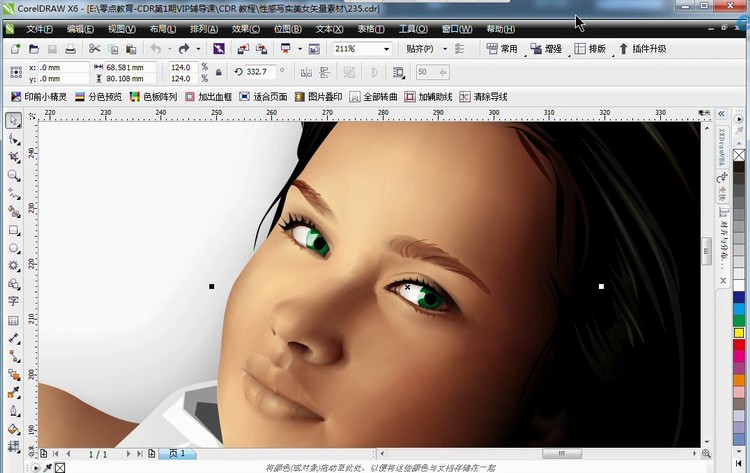
Task: Select the Smart Fill tool
Action: tap(13, 212)
